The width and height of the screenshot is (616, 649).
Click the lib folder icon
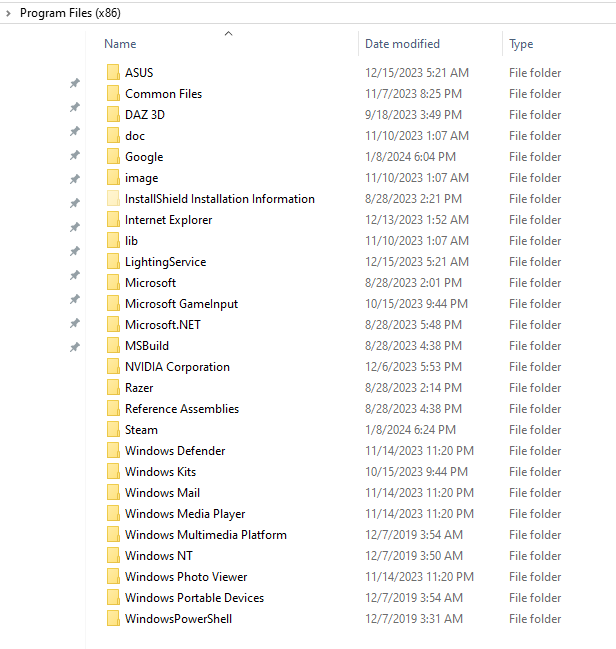click(x=113, y=240)
